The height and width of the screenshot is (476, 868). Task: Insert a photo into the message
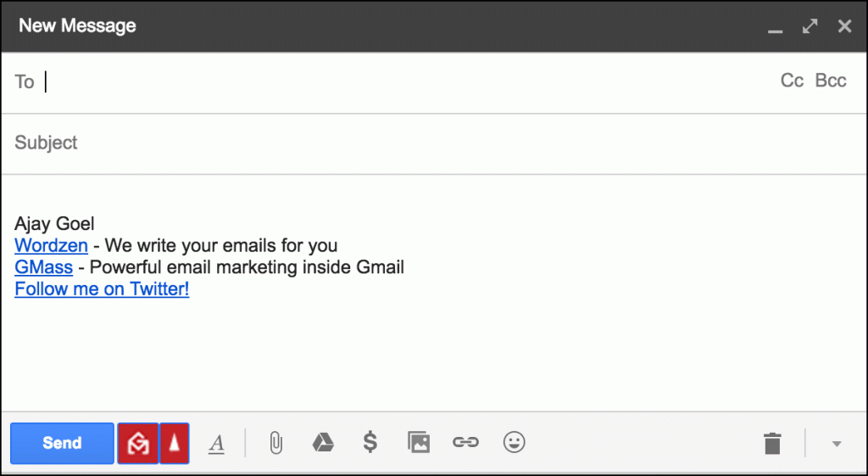[x=418, y=443]
